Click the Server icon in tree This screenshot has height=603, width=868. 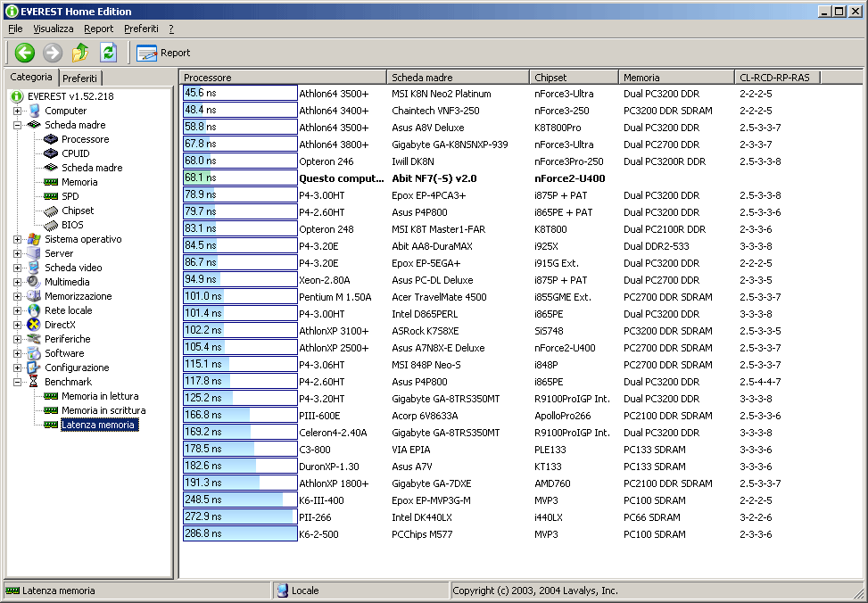[x=34, y=253]
